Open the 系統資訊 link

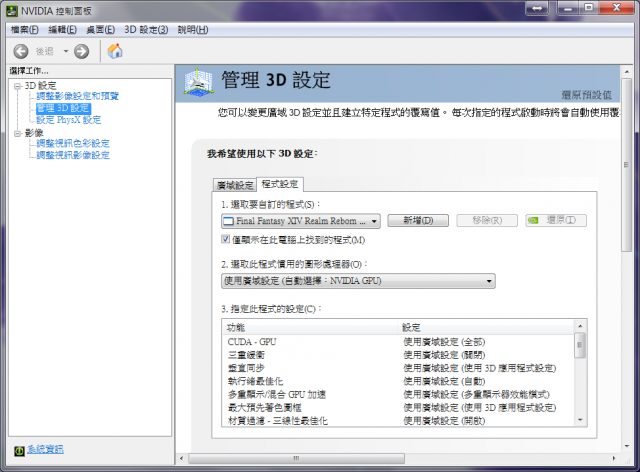45,450
